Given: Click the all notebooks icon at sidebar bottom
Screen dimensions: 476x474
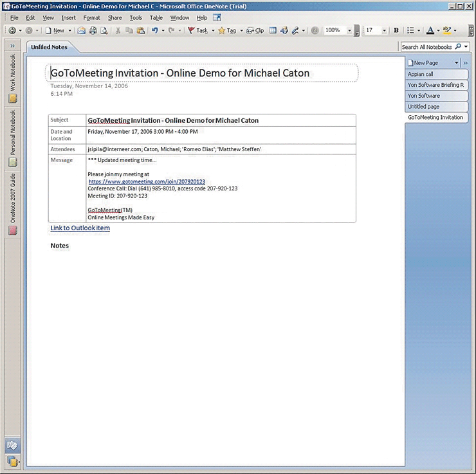Looking at the screenshot, I should tap(12, 461).
